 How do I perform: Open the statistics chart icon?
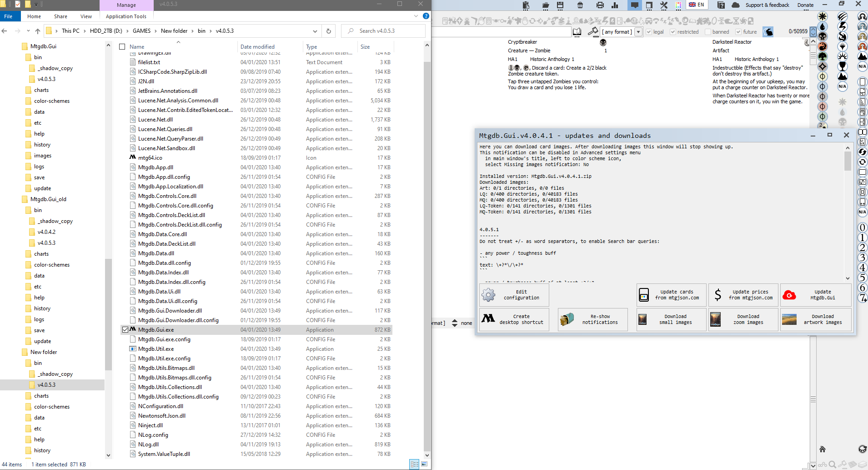click(615, 5)
